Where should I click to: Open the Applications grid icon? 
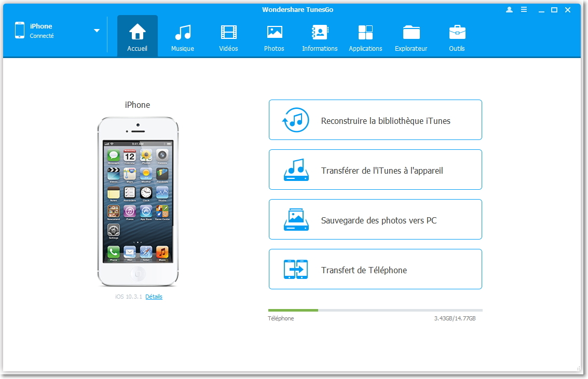pos(365,33)
